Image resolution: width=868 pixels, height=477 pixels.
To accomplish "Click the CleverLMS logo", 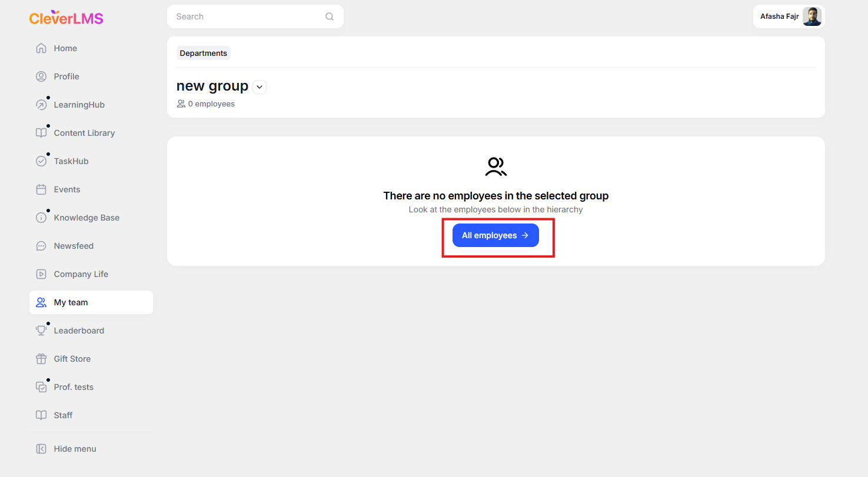I will [66, 18].
